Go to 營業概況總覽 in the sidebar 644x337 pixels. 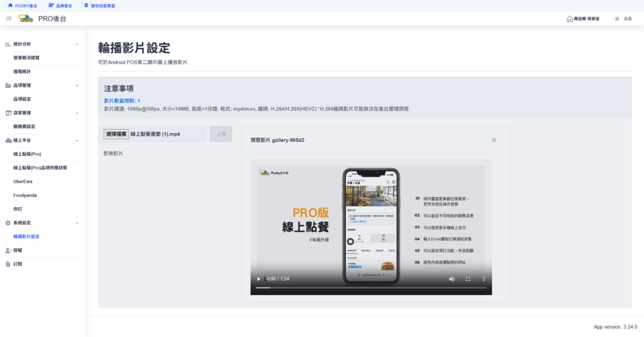[31, 58]
